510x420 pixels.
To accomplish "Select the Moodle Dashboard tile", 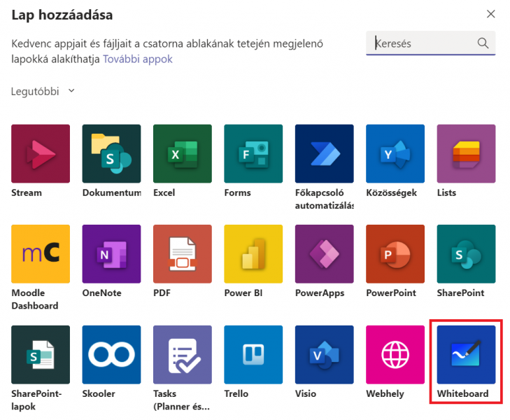I will coord(41,254).
